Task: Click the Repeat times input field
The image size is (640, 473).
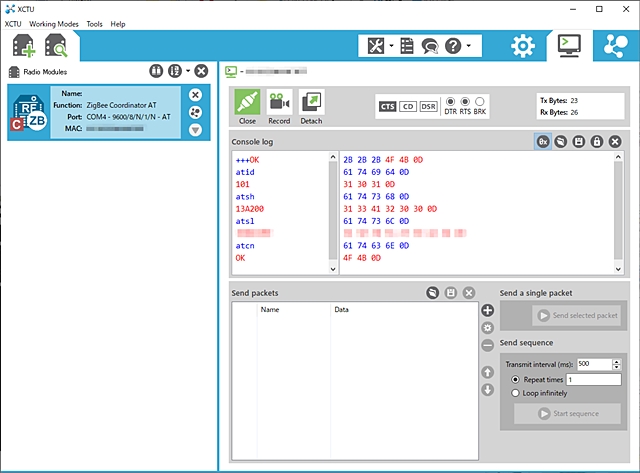Action: point(593,380)
